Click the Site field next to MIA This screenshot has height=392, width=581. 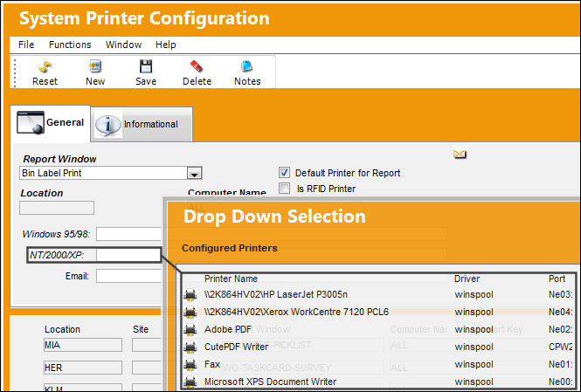point(147,345)
